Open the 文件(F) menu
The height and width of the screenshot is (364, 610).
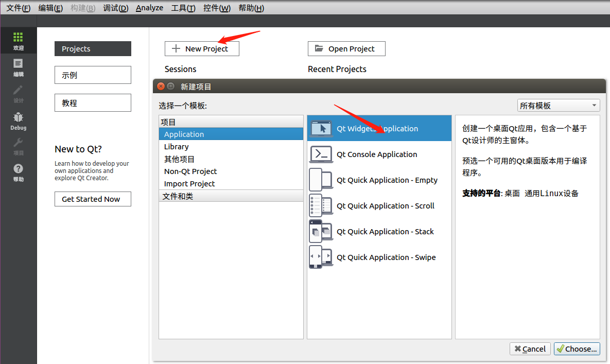[19, 8]
